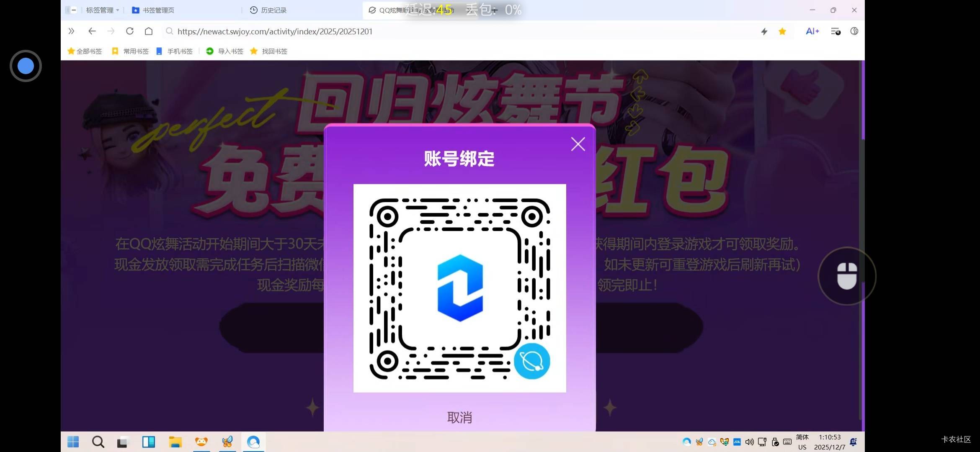Screen dimensions: 980x452
Task: Reload the current page
Action: (x=130, y=31)
